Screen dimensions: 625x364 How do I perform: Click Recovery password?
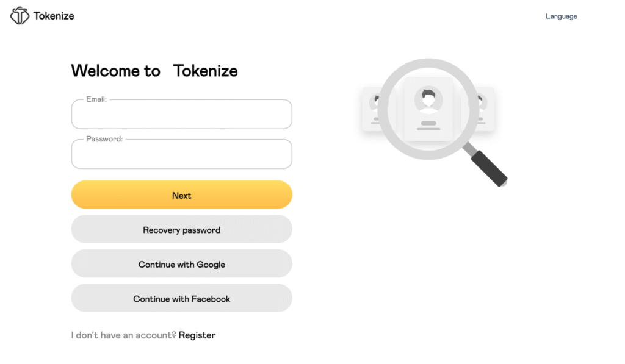point(181,230)
